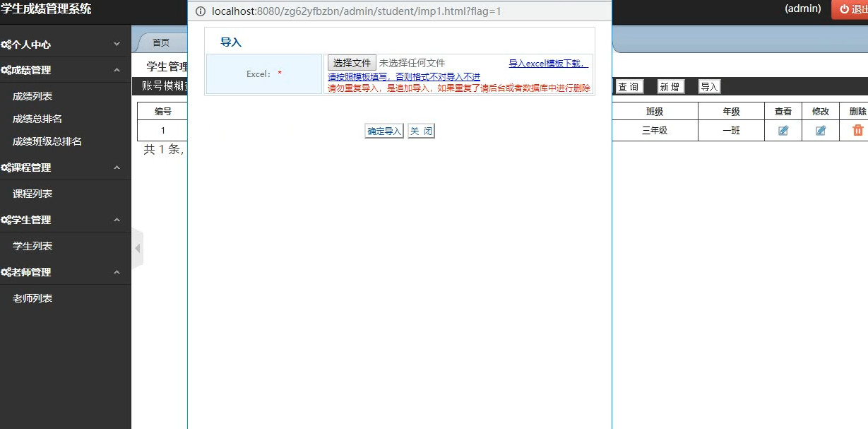
Task: Click the gear icon beside 学生管理
Action: click(6, 220)
